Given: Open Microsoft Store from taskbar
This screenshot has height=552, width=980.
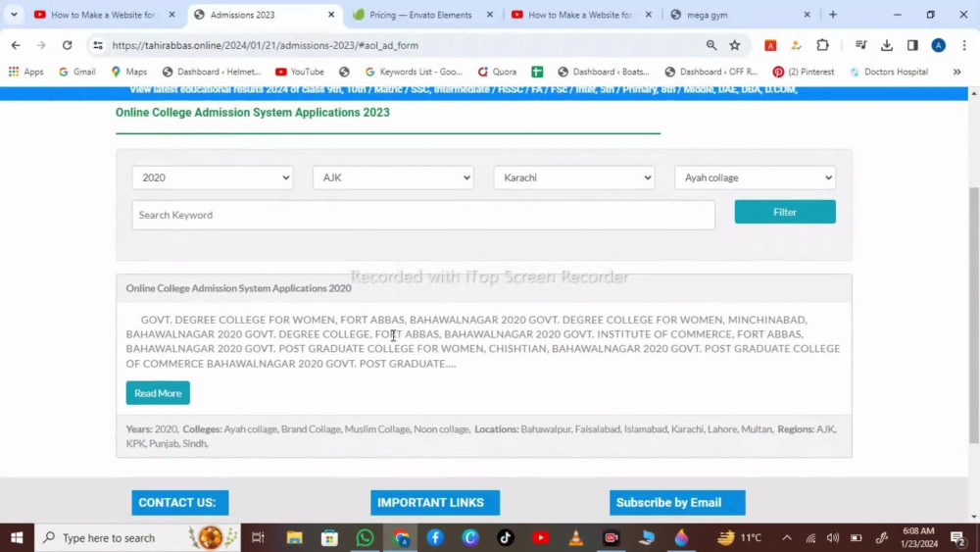Looking at the screenshot, I should pos(329,537).
